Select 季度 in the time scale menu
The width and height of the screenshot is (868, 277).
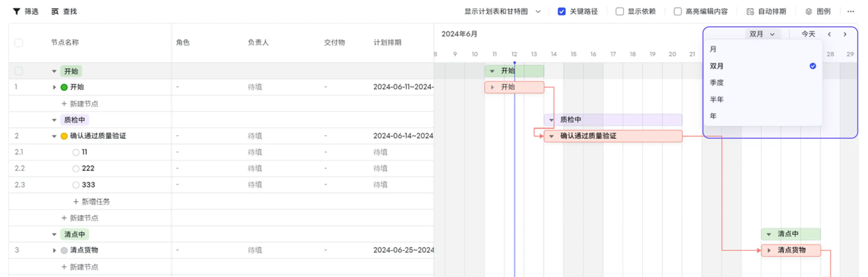pos(716,83)
